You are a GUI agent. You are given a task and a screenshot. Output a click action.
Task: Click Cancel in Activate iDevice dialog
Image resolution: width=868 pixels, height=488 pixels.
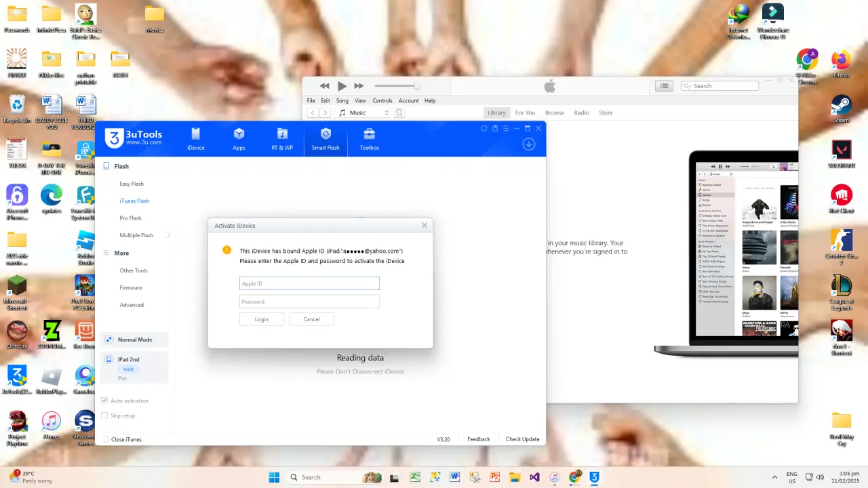click(311, 319)
